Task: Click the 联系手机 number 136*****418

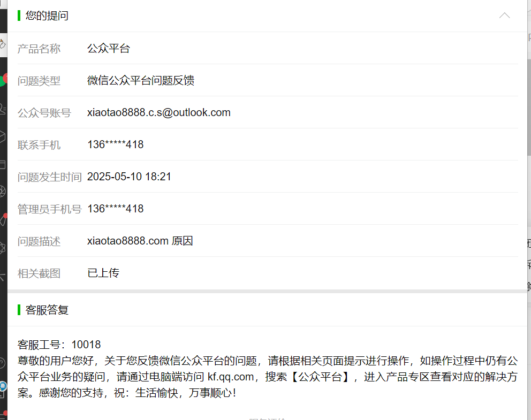Action: click(x=116, y=144)
